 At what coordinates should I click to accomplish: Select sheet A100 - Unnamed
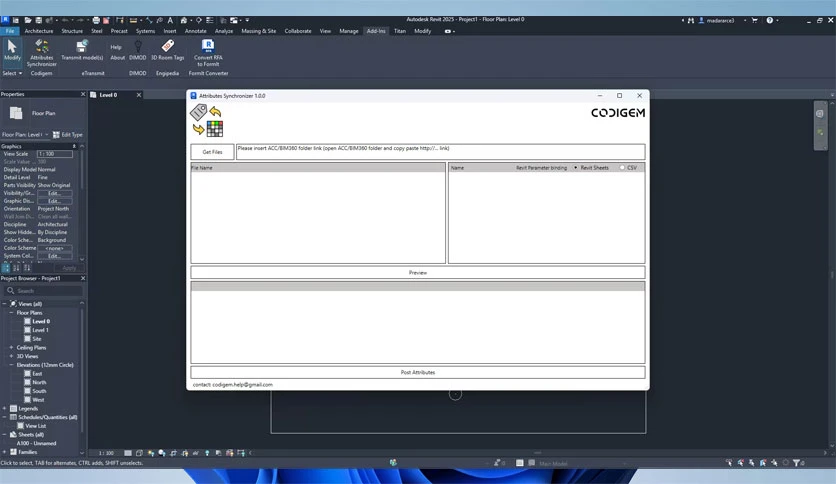click(36, 443)
